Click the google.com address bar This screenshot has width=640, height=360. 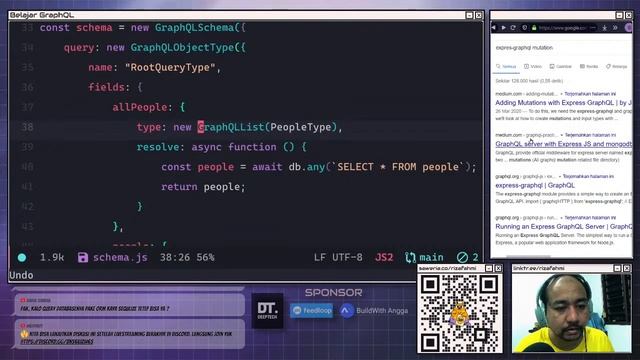pyautogui.click(x=562, y=28)
